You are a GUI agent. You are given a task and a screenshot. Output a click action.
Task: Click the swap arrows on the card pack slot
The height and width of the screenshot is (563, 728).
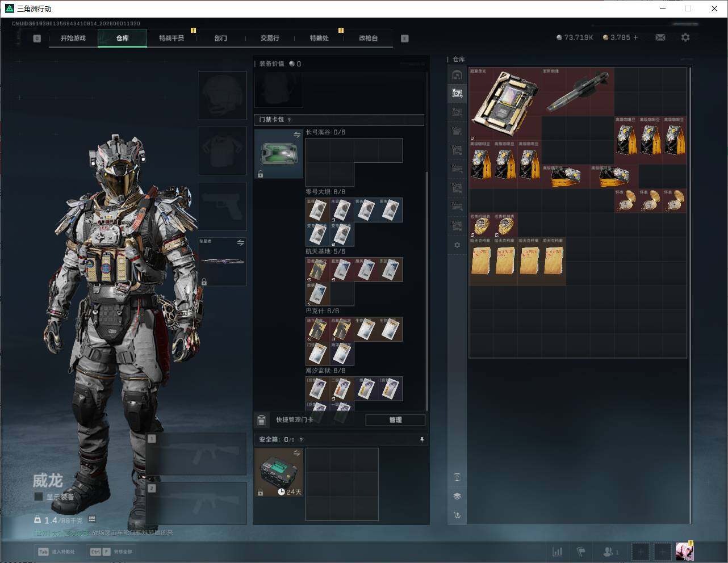click(297, 135)
